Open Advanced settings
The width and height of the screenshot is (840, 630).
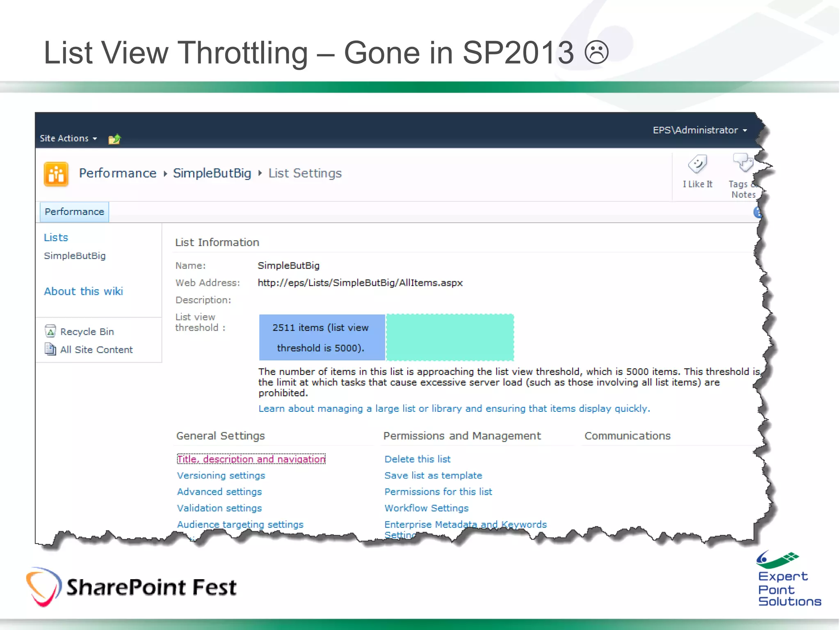click(219, 492)
